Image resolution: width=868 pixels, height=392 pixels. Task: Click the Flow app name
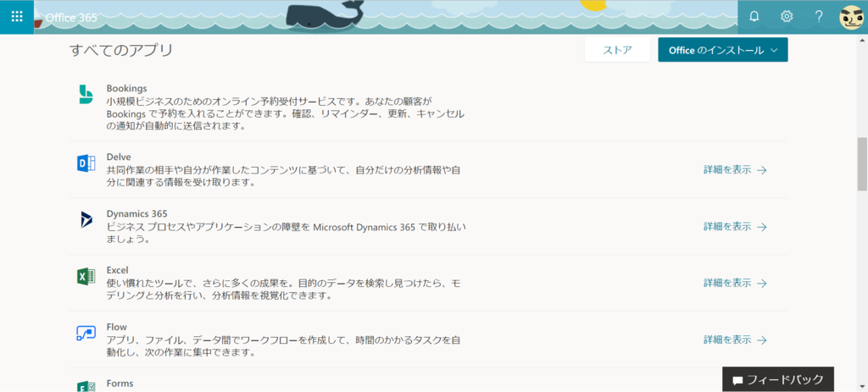pos(117,326)
